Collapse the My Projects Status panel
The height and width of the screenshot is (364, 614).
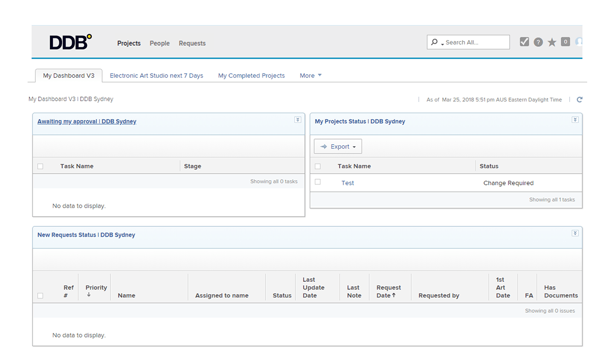coord(575,120)
